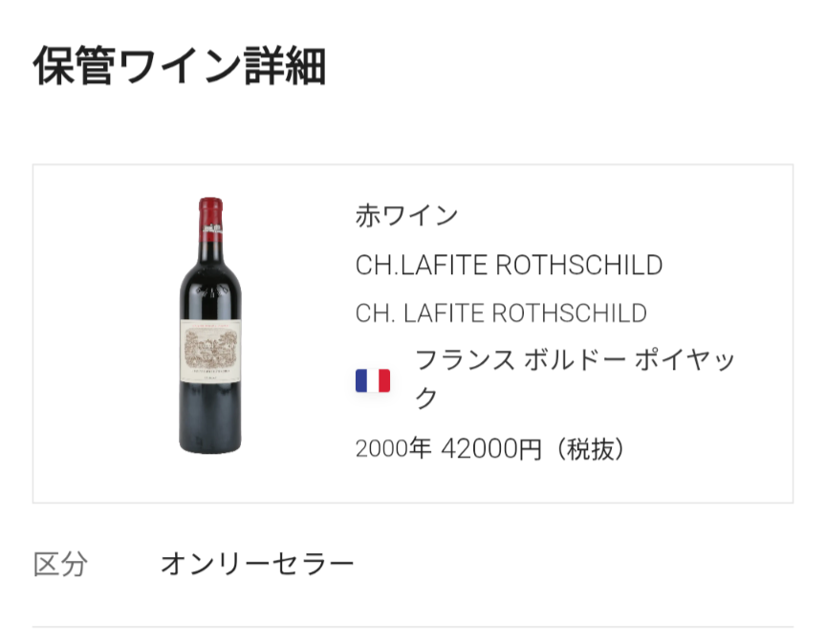
Task: Click the French flag icon
Action: 373,380
